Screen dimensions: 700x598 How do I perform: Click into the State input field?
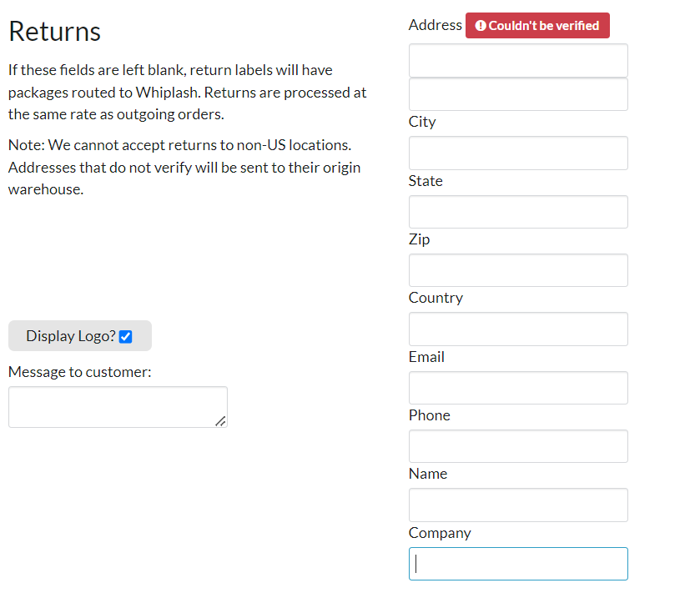(518, 212)
